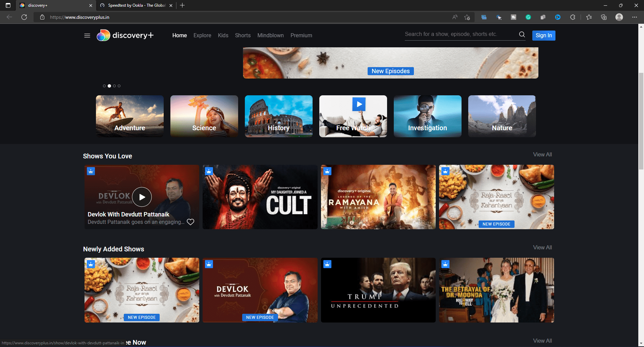Switch to Speedtest by Ookla tab
Viewport: 644px width, 347px height.
[137, 5]
